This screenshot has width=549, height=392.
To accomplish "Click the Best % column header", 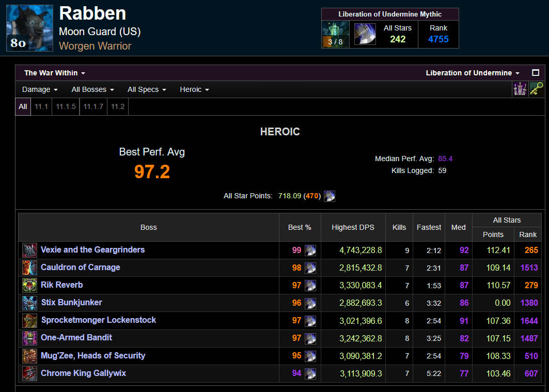I will coord(300,227).
